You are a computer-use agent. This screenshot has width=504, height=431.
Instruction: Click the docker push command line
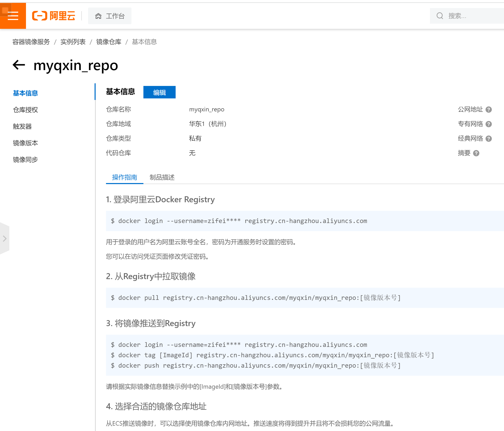[256, 366]
